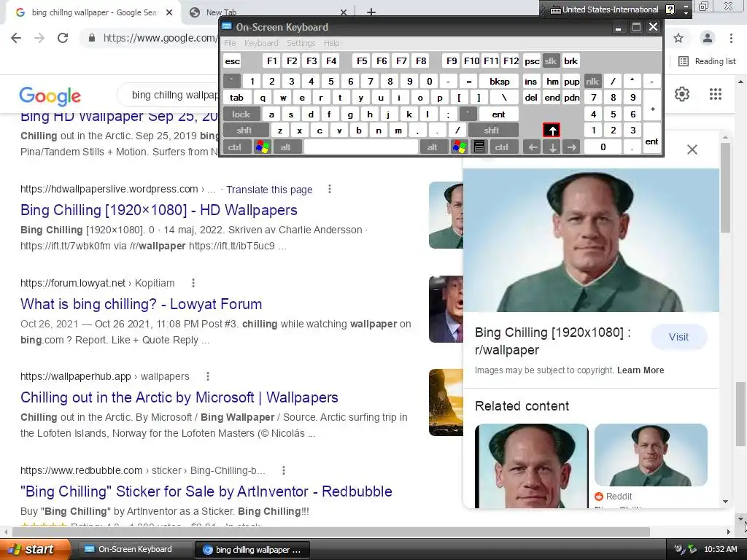The image size is (747, 560).
Task: Open Chilling out in the Arctic link
Action: tap(179, 397)
